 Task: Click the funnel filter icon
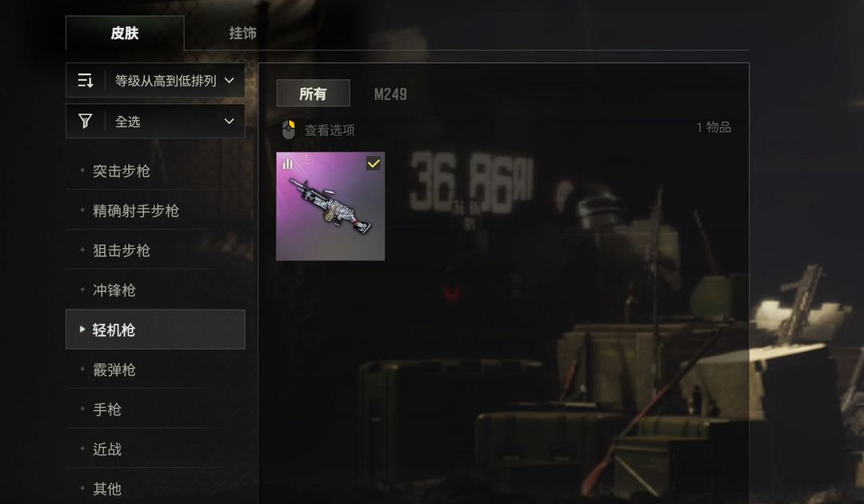click(x=86, y=121)
